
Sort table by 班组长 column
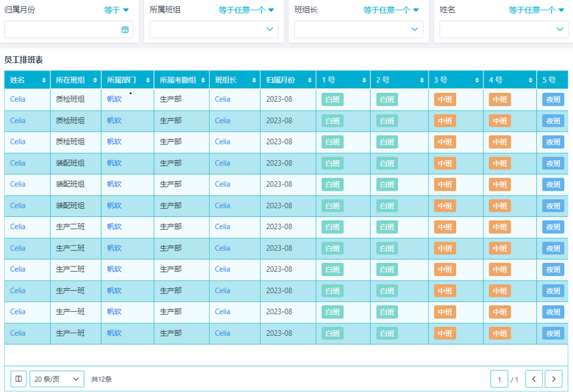click(255, 80)
